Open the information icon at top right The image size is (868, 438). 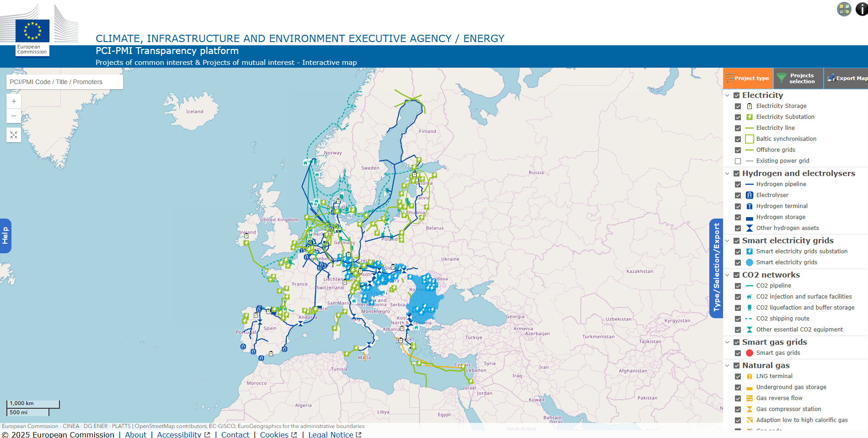click(862, 9)
